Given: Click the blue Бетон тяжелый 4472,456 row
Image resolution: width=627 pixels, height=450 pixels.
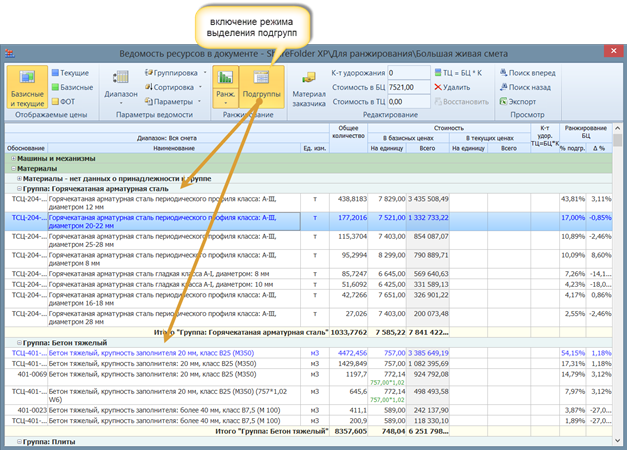Looking at the screenshot, I should (x=308, y=353).
